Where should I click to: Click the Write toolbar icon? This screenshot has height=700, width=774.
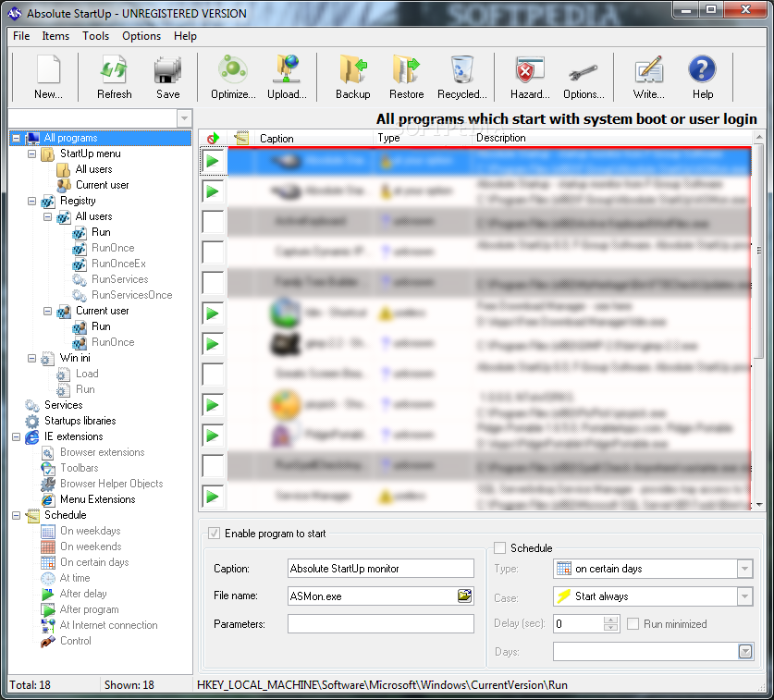pyautogui.click(x=648, y=77)
